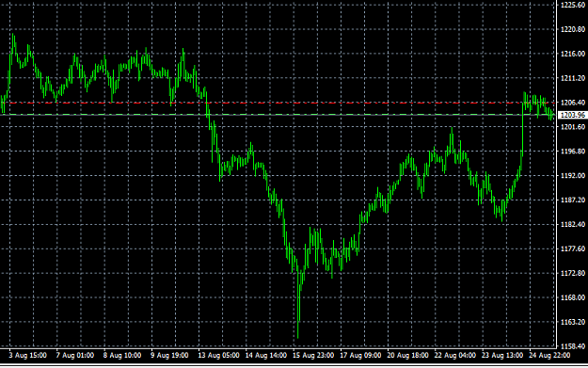Click the 7 Aug 01:00 time label

(75, 355)
